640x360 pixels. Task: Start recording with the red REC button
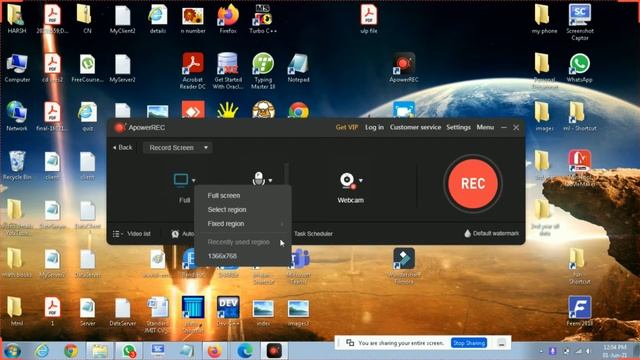click(x=473, y=184)
